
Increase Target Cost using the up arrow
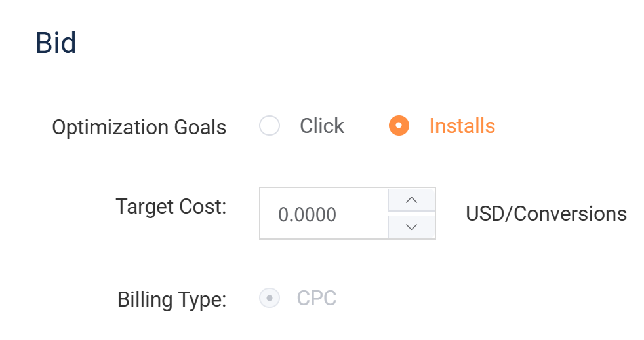point(412,200)
